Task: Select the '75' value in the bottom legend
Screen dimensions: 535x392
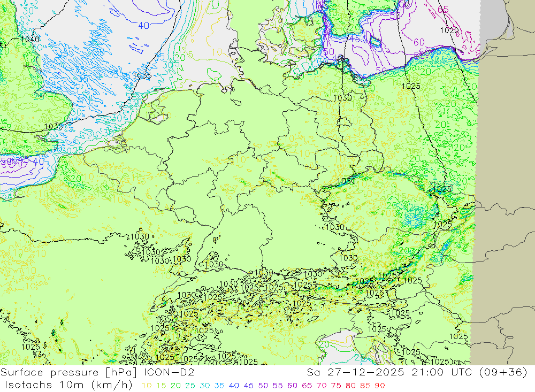Action: point(336,386)
